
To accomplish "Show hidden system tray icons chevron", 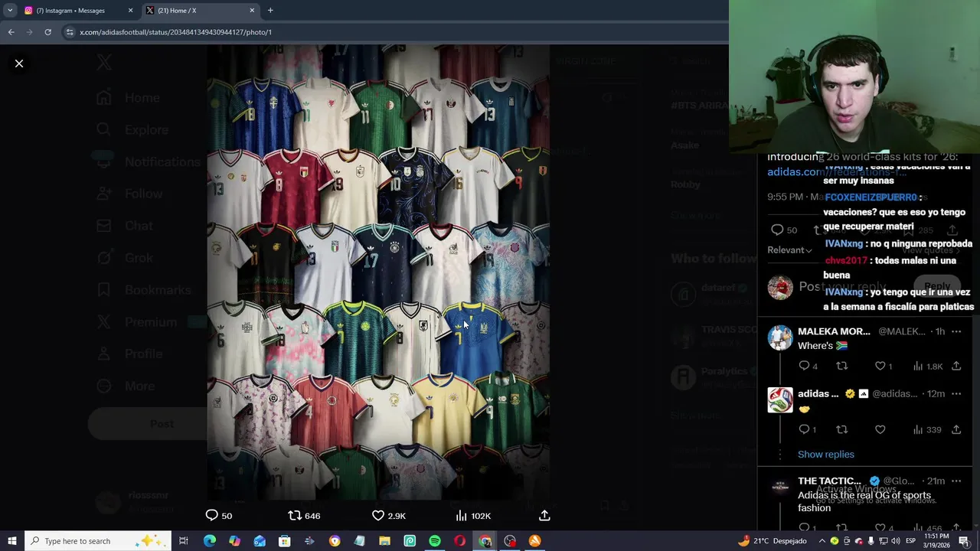I will (822, 541).
